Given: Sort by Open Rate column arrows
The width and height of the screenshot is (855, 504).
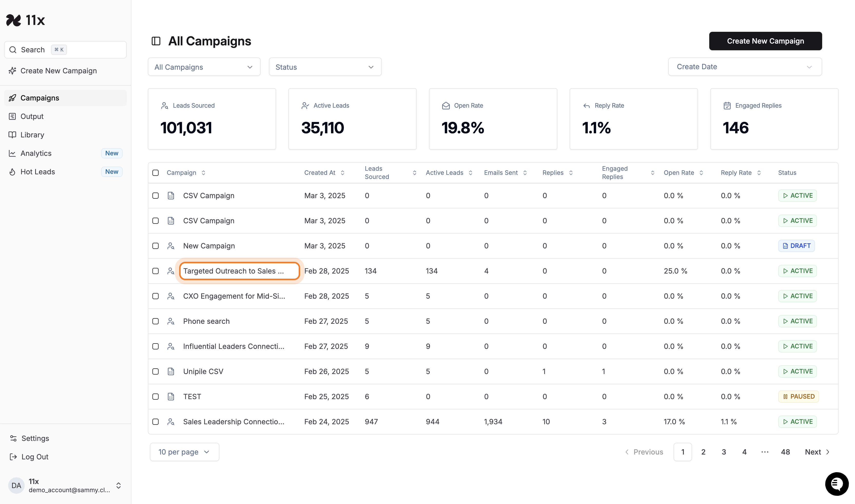Looking at the screenshot, I should pyautogui.click(x=701, y=173).
